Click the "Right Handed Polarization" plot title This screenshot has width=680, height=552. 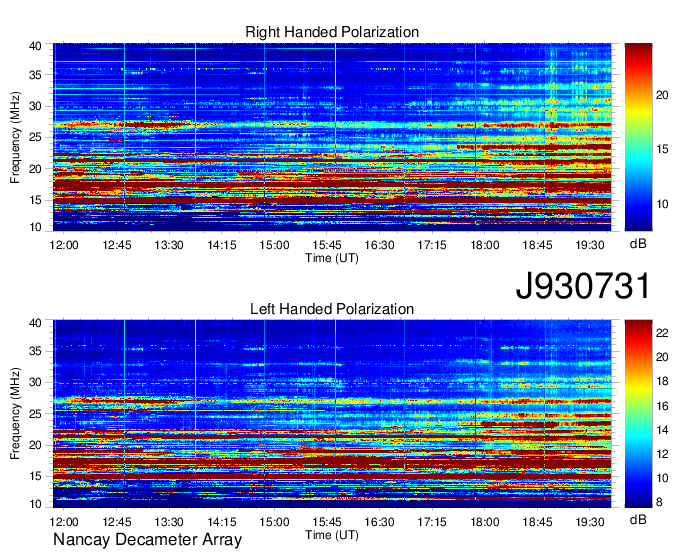pyautogui.click(x=332, y=32)
